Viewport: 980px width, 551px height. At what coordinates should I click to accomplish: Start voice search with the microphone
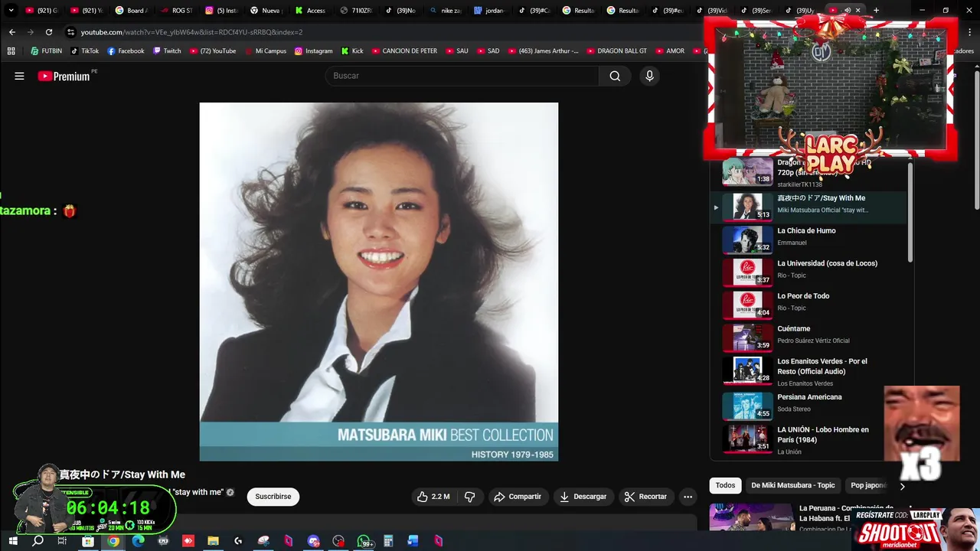click(649, 76)
